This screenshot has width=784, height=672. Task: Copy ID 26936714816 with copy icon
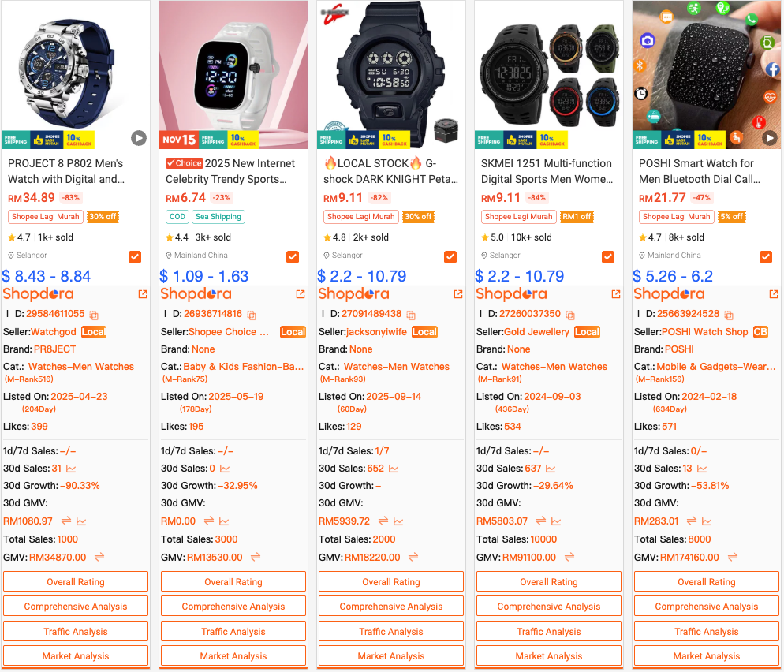coord(252,315)
